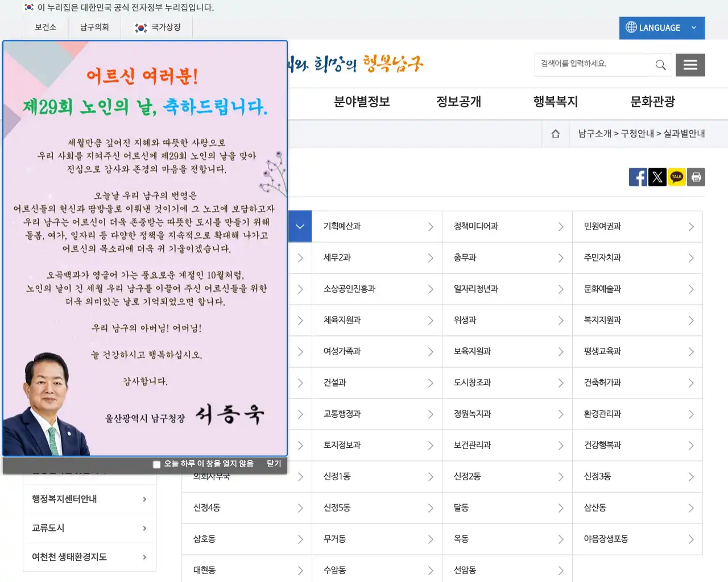
Task: Open the 남구의회 top link
Action: pos(94,27)
